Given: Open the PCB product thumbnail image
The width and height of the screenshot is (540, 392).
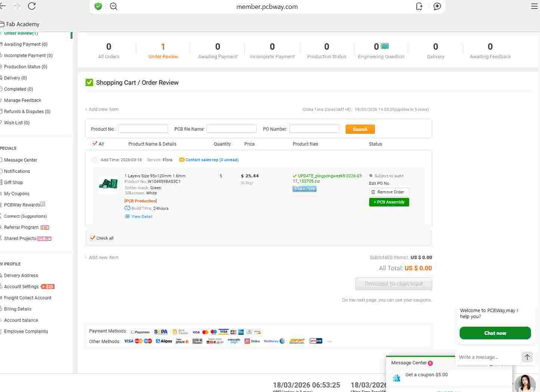Looking at the screenshot, I should pos(108,184).
